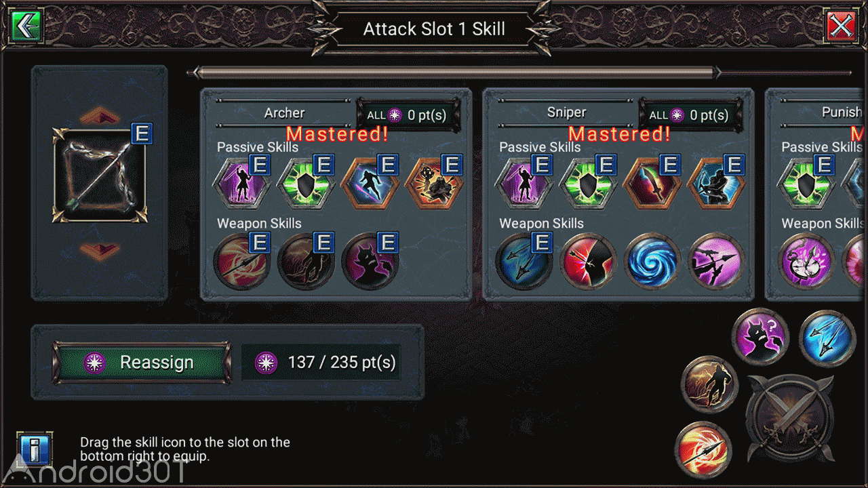
Task: Open the blue info icon
Action: pyautogui.click(x=35, y=449)
